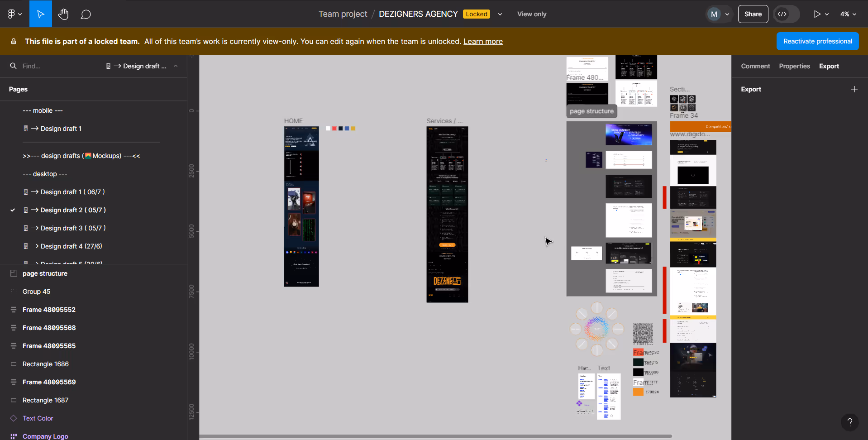Collapse the pages list chevron
The width and height of the screenshot is (868, 440).
pos(176,66)
